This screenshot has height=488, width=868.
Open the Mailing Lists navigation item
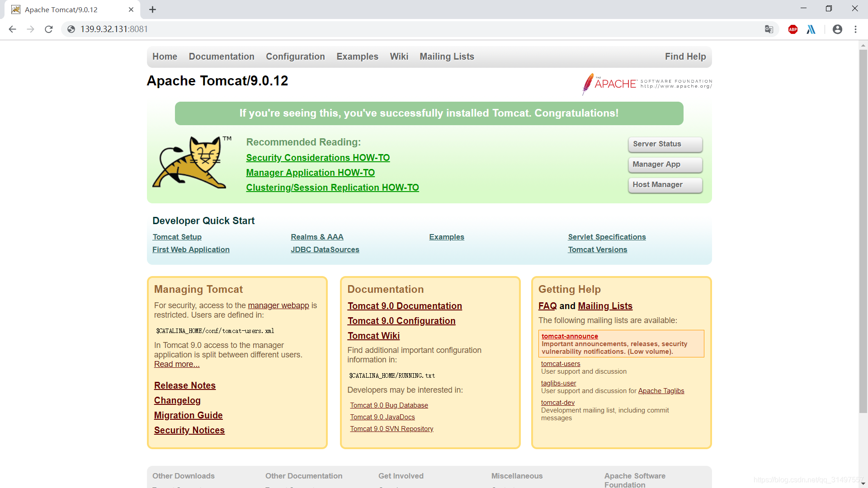pos(447,56)
